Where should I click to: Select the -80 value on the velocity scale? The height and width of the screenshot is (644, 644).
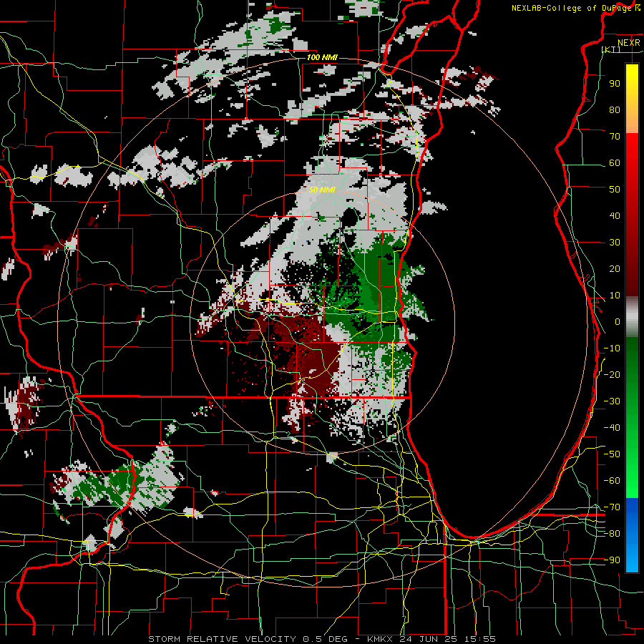point(612,534)
